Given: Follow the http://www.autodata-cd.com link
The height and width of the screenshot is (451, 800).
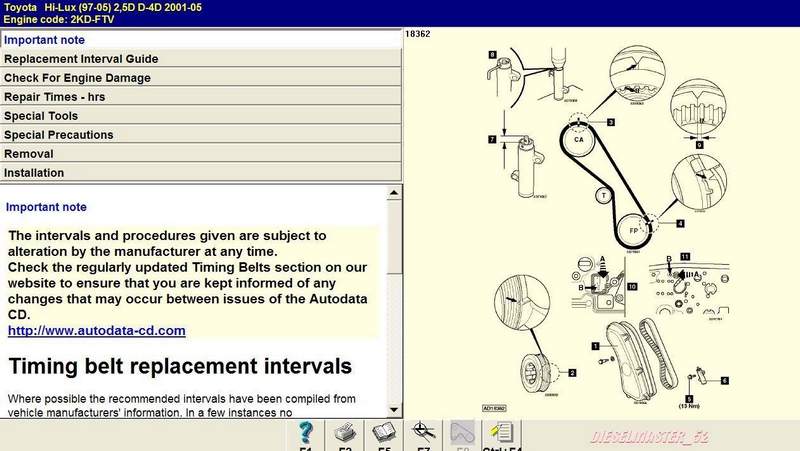Looking at the screenshot, I should click(x=96, y=331).
